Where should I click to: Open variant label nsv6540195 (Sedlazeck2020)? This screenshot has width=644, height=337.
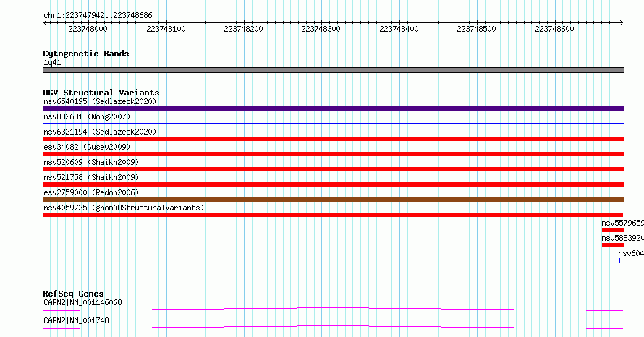click(x=100, y=101)
